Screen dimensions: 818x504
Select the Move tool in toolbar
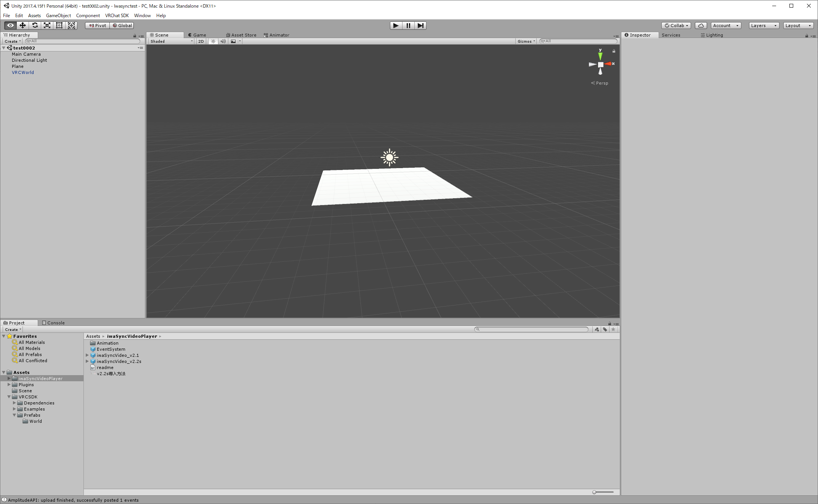click(x=22, y=26)
